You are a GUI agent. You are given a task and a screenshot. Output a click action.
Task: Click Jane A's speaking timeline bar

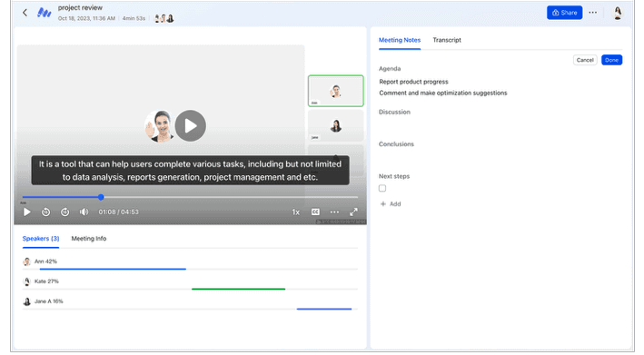(324, 309)
